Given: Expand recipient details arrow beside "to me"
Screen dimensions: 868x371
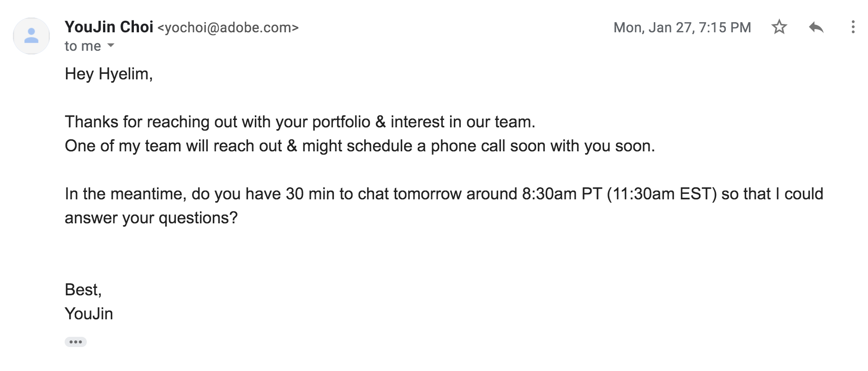Looking at the screenshot, I should tap(111, 45).
